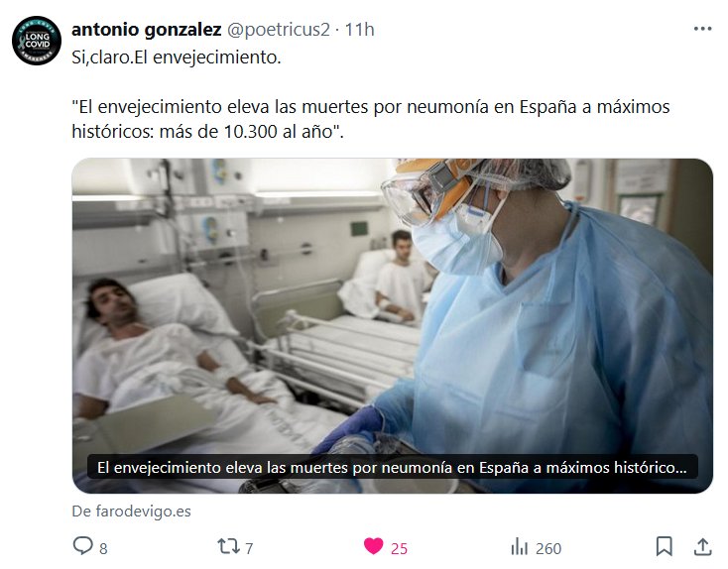
Task: Open the Long Covid profile avatar
Action: pyautogui.click(x=37, y=41)
